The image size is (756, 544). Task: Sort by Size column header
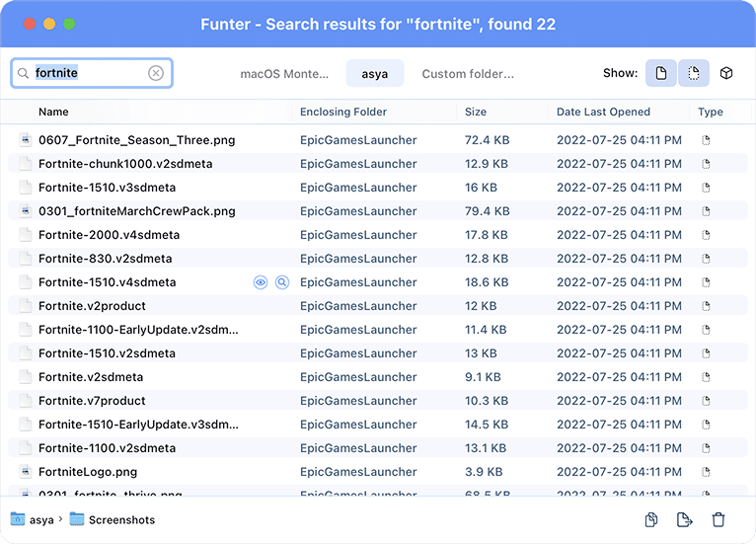[x=476, y=112]
